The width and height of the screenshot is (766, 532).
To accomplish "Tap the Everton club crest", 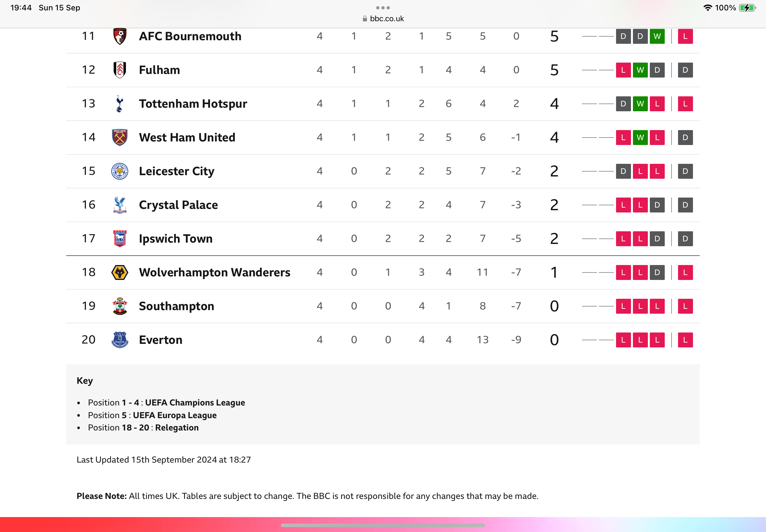I will point(120,340).
